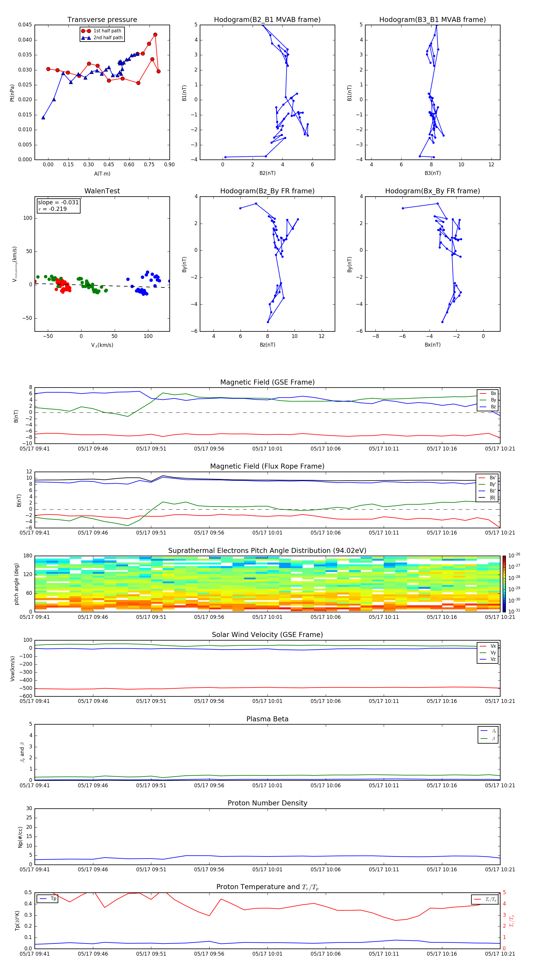This screenshot has height=980, width=535.
Task: Select the blue "βp" legend entry
Action: coord(488,731)
